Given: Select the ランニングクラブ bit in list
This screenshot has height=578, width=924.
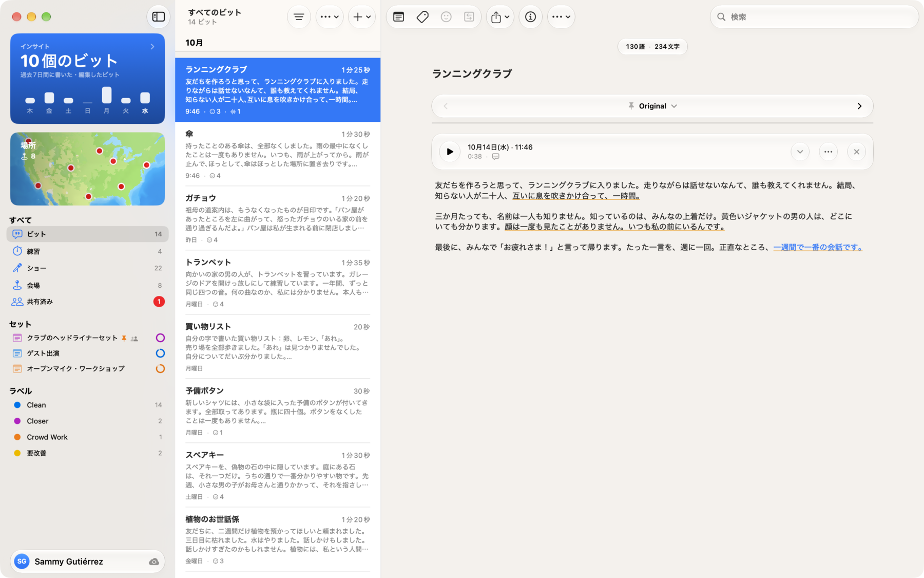Looking at the screenshot, I should point(278,90).
